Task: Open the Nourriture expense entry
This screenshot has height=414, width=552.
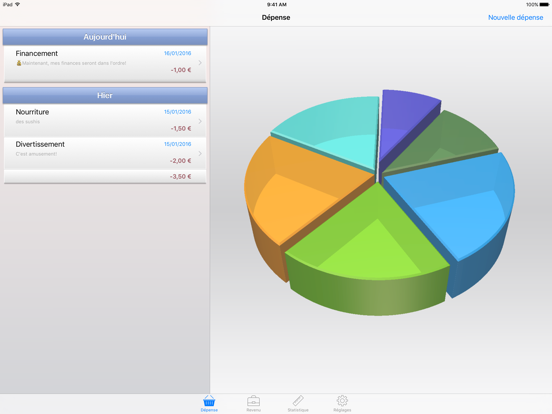Action: point(105,121)
